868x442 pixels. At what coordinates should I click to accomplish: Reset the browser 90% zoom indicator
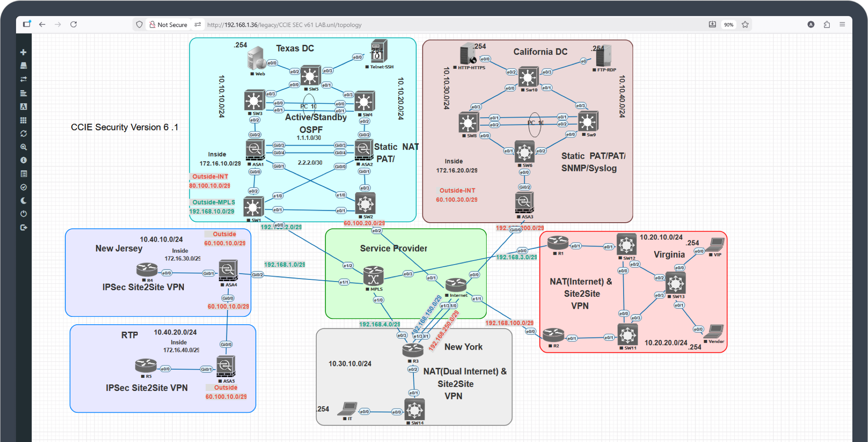point(729,25)
